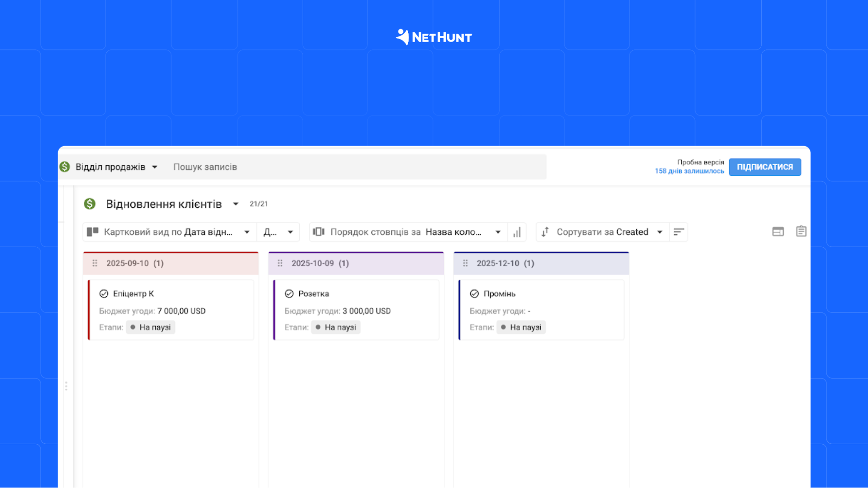Screen dimensions: 868x488
Task: Click the ПІДПИСАТИСЯ button
Action: point(765,167)
